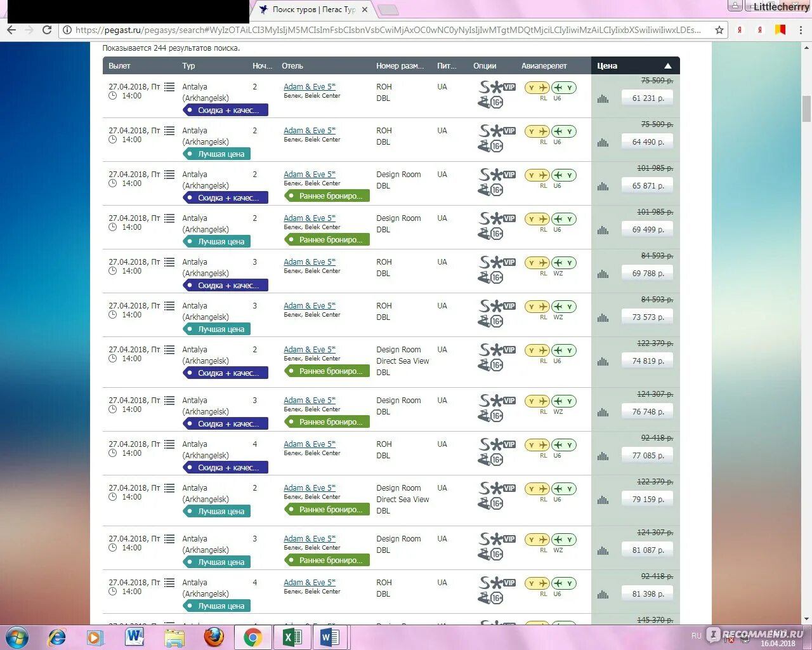The height and width of the screenshot is (650, 812).
Task: Open Adam & Eve 5* link in the 77 085 р. row
Action: click(x=310, y=444)
